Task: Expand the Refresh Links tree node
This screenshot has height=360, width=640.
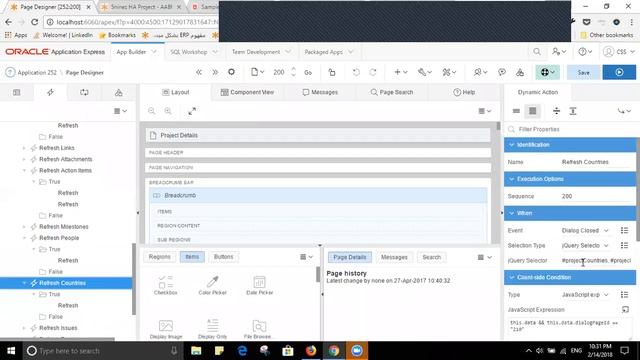Action: (x=24, y=148)
